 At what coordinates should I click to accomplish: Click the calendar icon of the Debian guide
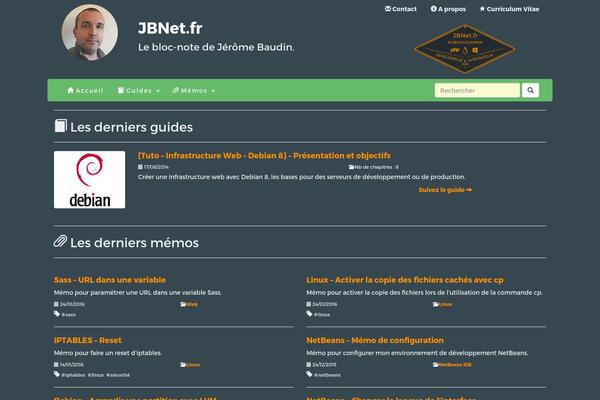pos(140,167)
